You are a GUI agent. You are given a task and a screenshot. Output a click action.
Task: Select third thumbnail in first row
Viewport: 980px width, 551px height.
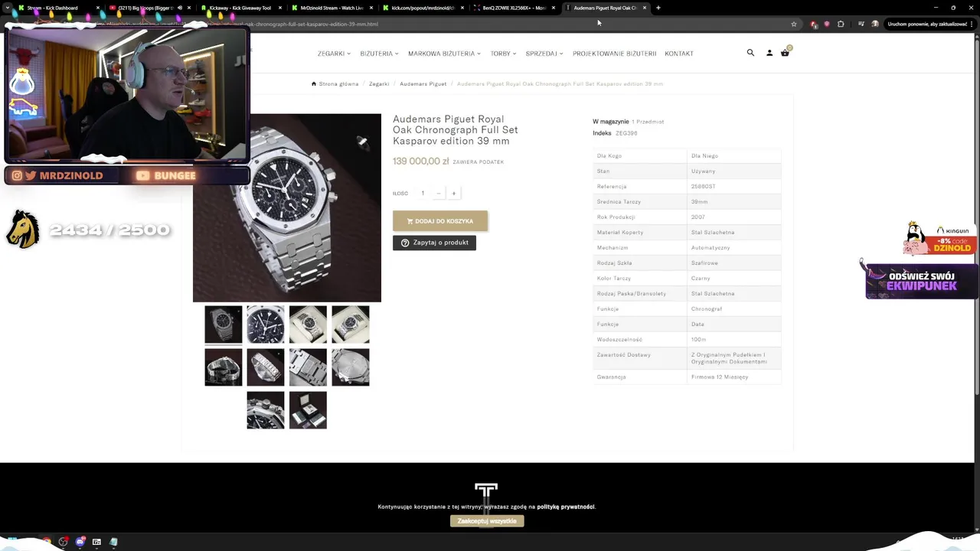point(308,324)
